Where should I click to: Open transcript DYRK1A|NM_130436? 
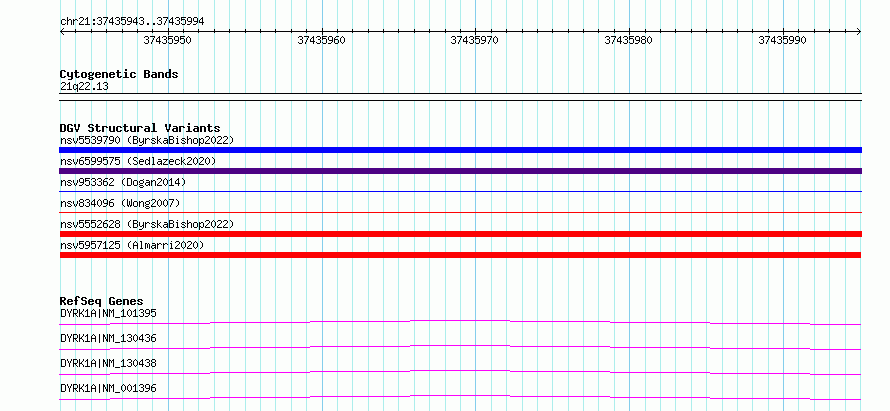coord(108,338)
